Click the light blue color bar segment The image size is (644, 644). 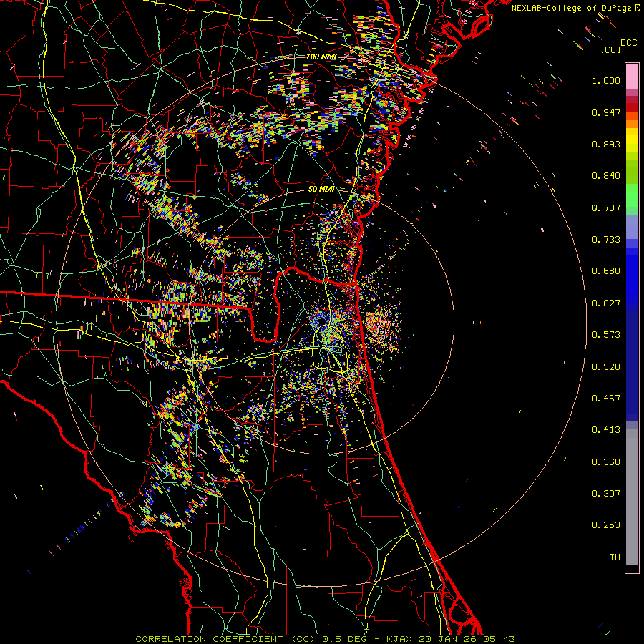pos(632,229)
